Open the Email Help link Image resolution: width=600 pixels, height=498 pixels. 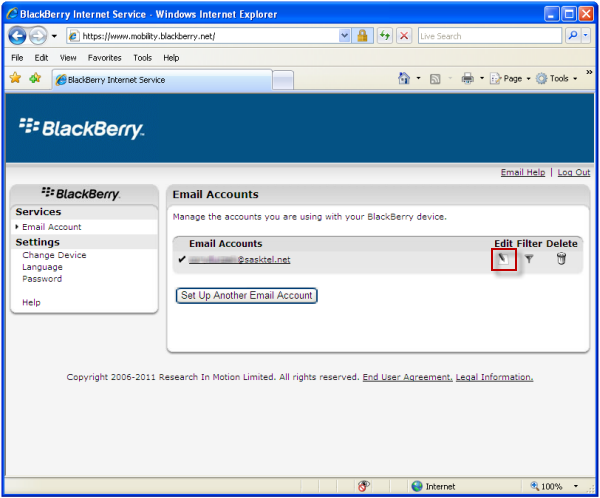click(523, 172)
